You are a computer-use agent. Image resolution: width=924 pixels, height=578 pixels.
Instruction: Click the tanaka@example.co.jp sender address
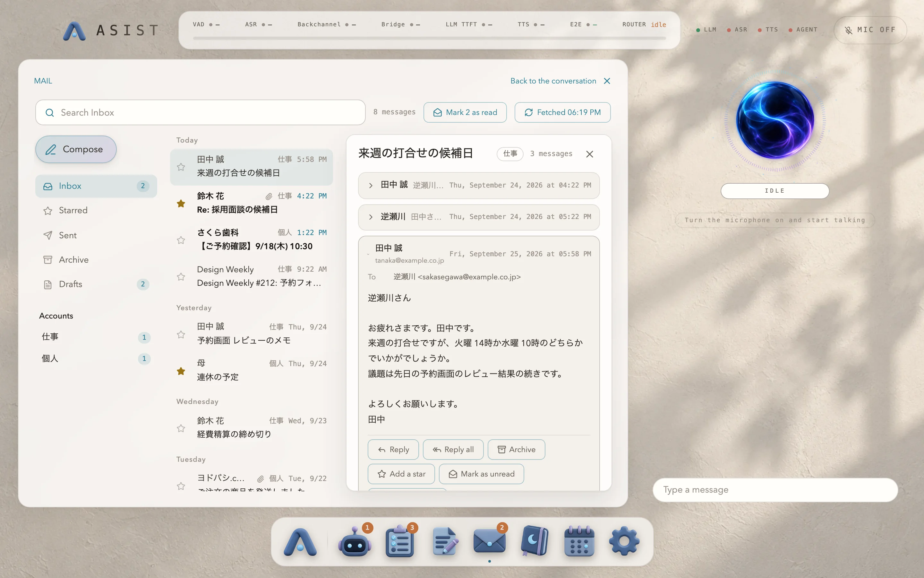[409, 261]
